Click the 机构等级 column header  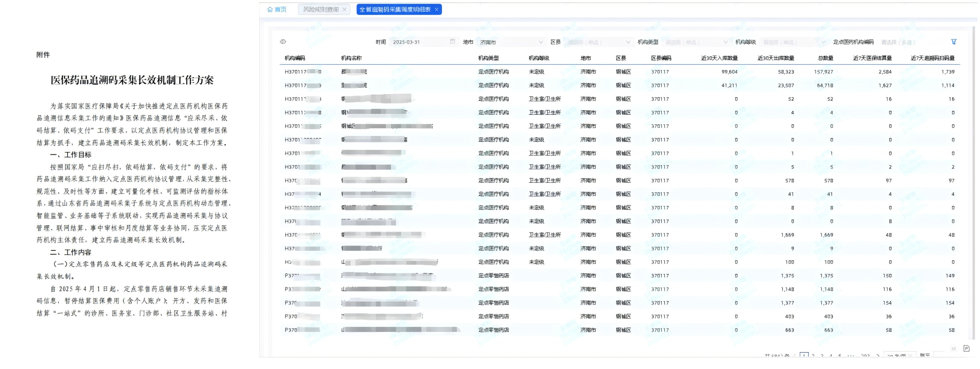click(x=539, y=58)
